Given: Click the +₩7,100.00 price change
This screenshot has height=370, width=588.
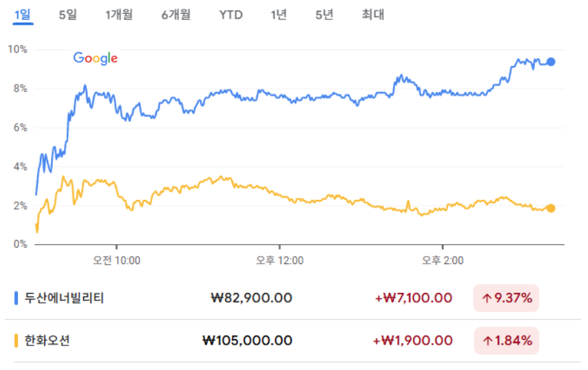Looking at the screenshot, I should (413, 298).
